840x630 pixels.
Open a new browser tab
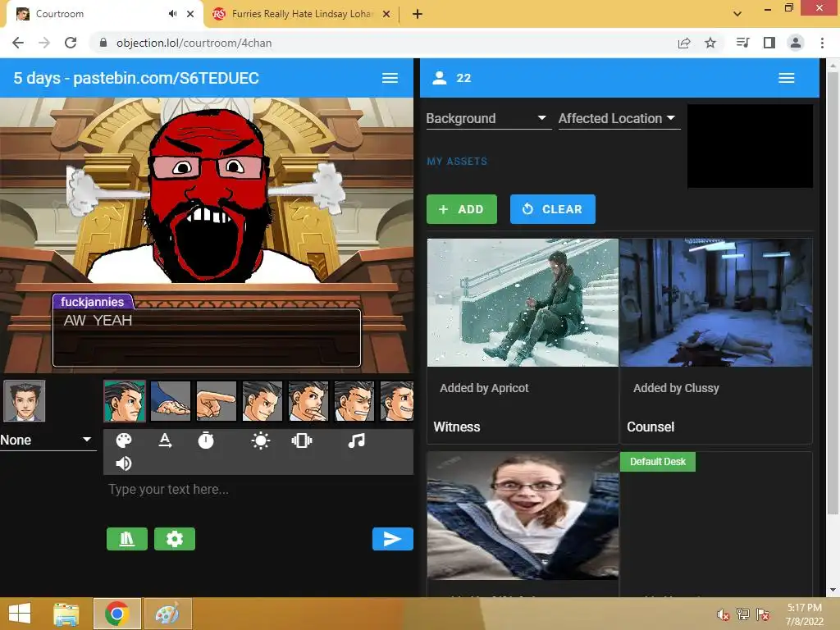point(418,14)
